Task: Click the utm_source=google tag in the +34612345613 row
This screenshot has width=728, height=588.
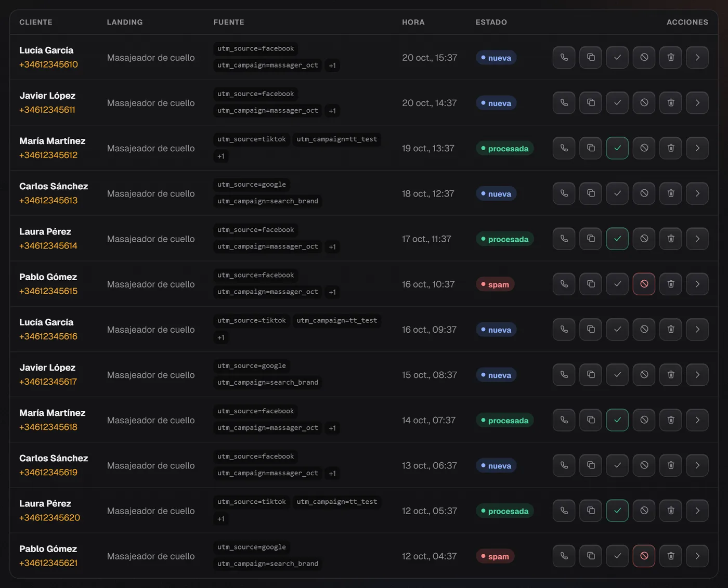Action: (252, 184)
